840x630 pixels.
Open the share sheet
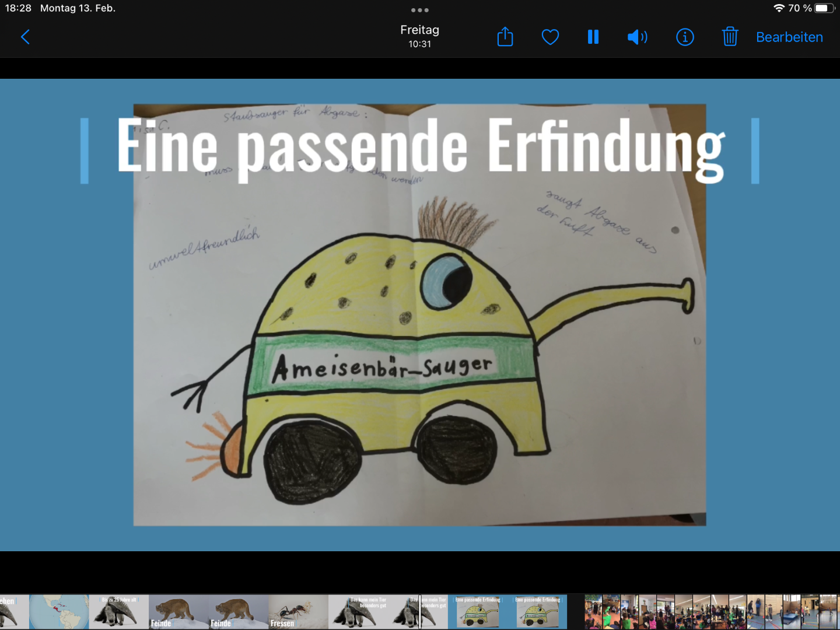(505, 37)
